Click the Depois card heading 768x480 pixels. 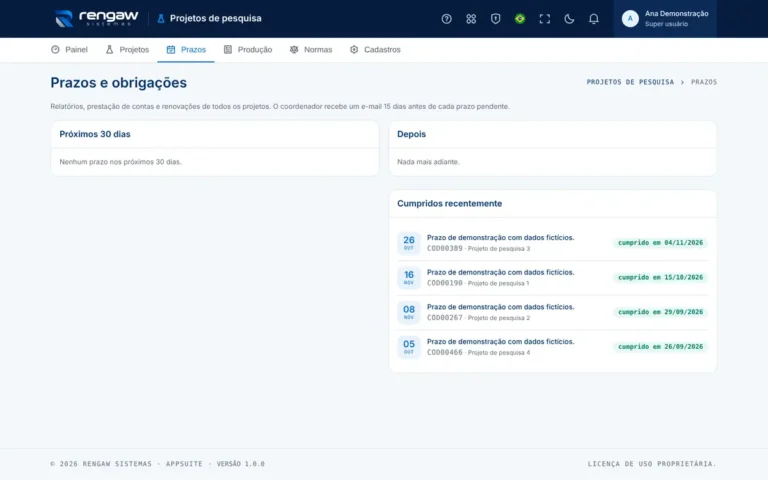click(411, 134)
